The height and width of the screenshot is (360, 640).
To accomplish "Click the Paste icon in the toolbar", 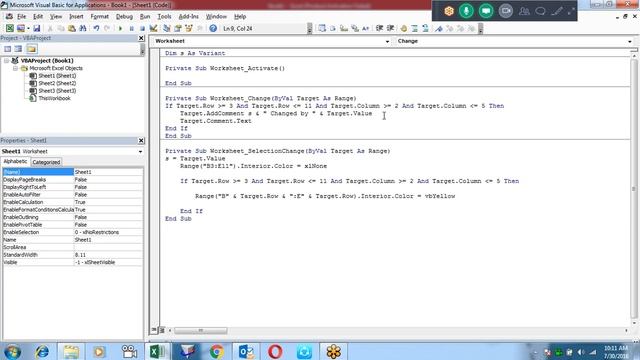I will [x=72, y=28].
